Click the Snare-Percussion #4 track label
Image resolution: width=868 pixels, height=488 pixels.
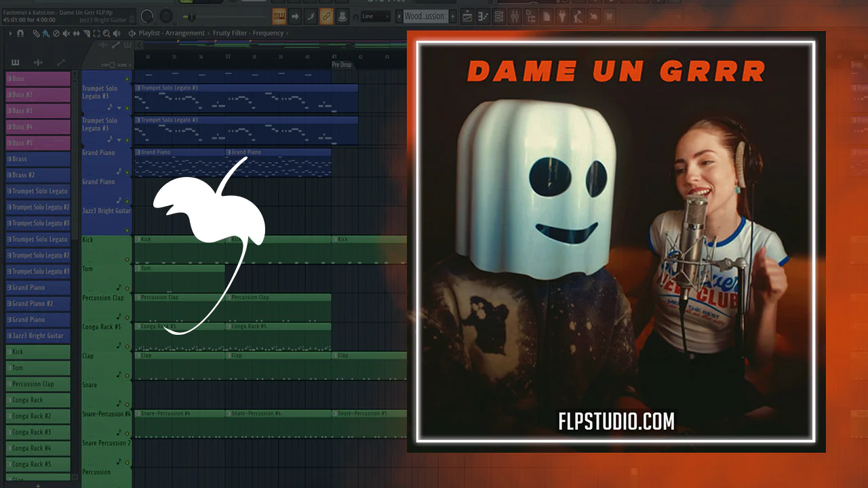[106, 414]
